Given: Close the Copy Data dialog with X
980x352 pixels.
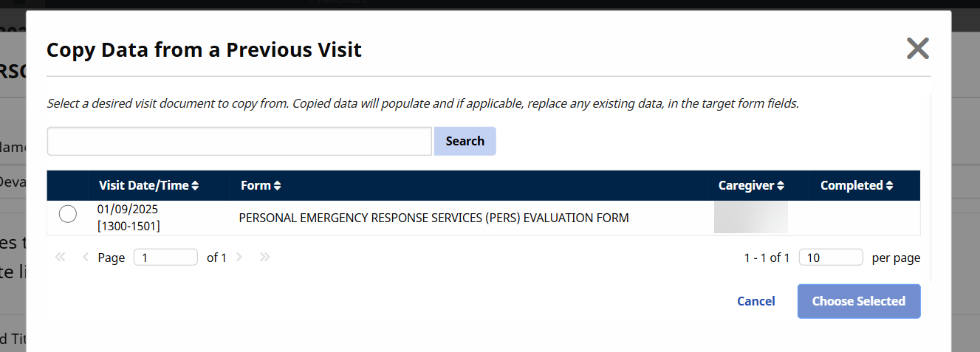Looking at the screenshot, I should [917, 49].
